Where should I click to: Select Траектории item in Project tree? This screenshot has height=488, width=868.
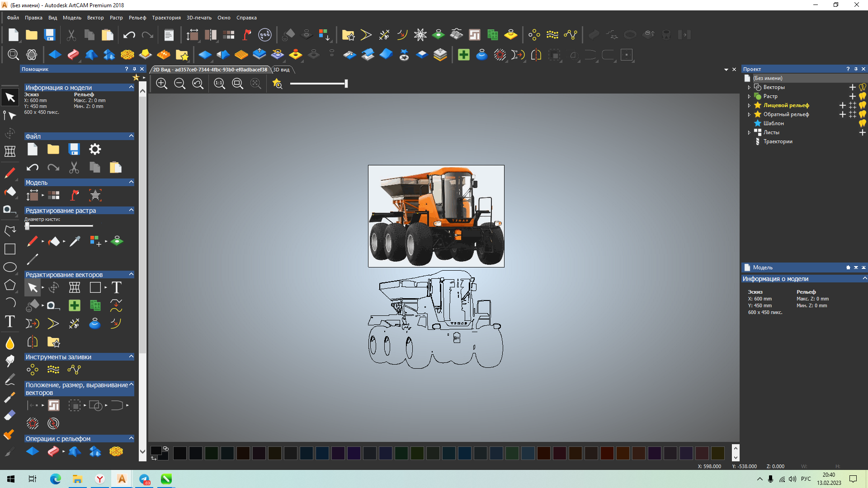[778, 141]
